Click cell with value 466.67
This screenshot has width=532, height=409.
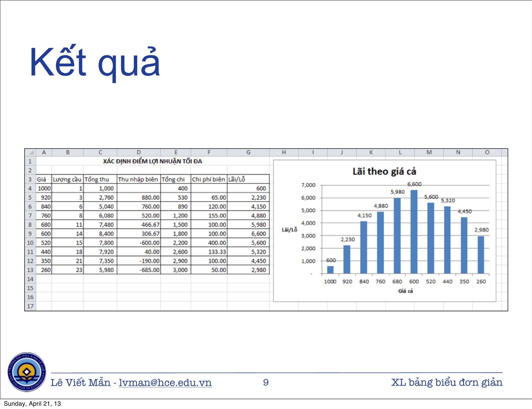(x=139, y=225)
